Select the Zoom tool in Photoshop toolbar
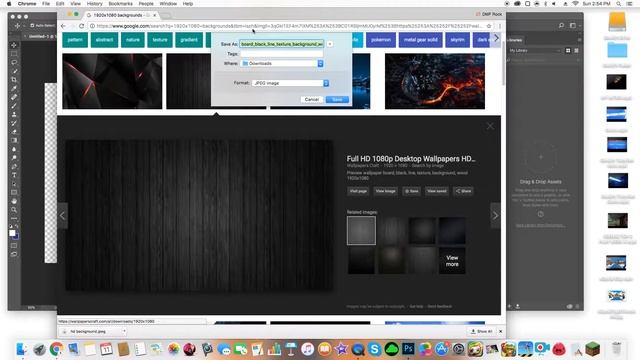 click(x=14, y=209)
